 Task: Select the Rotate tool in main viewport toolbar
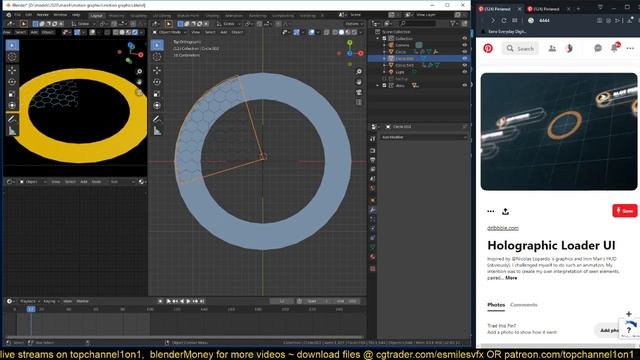pos(157,82)
